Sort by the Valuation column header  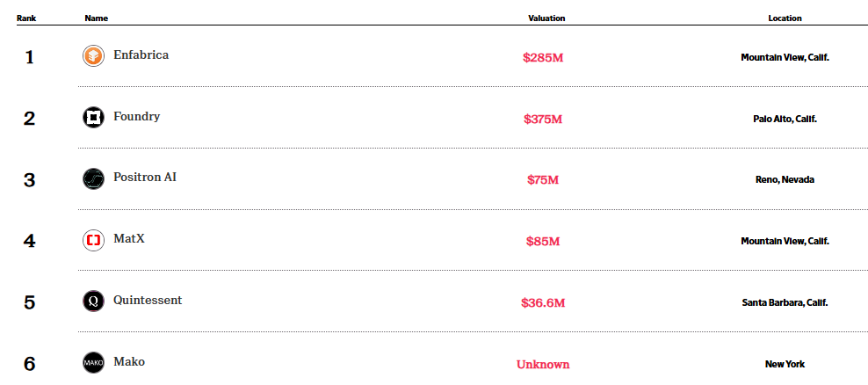546,18
